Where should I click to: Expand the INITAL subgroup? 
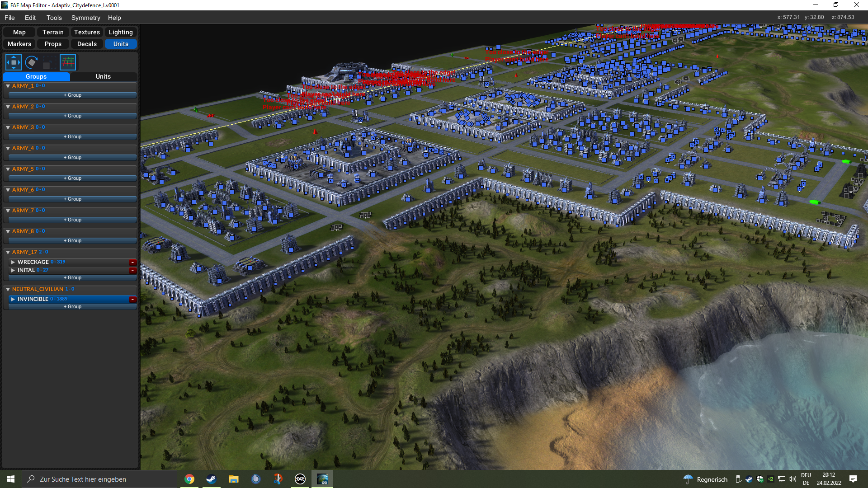click(13, 270)
